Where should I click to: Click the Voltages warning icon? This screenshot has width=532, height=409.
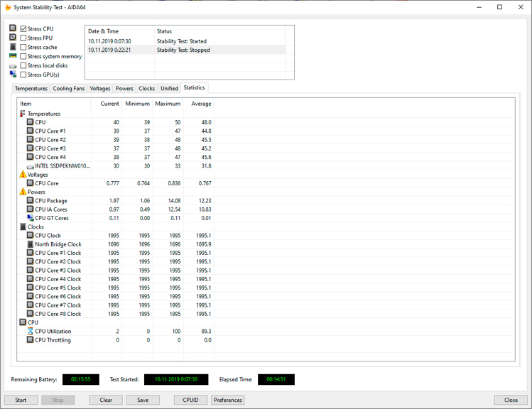(23, 175)
